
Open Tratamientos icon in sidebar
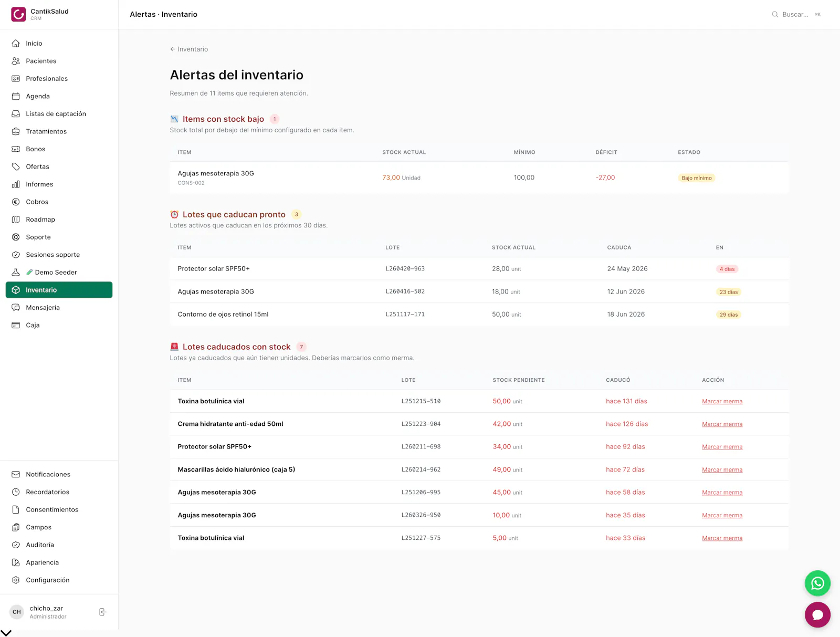[16, 131]
